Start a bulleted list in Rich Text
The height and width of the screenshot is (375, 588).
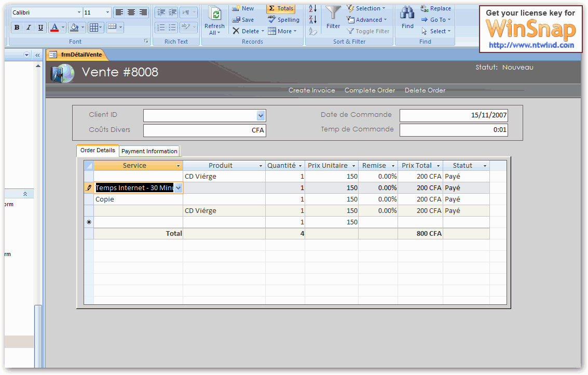172,27
